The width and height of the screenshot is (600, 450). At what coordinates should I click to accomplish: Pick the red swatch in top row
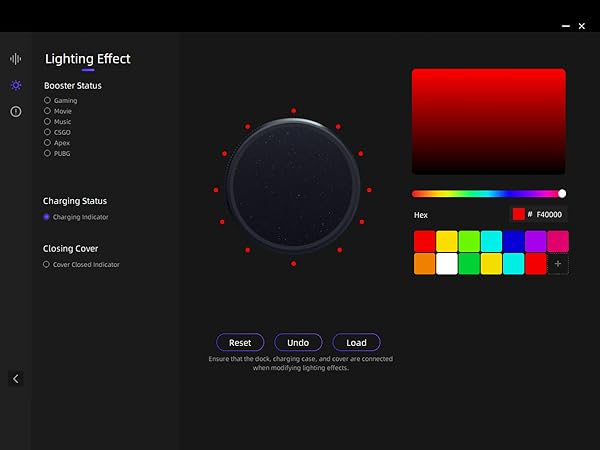[424, 241]
